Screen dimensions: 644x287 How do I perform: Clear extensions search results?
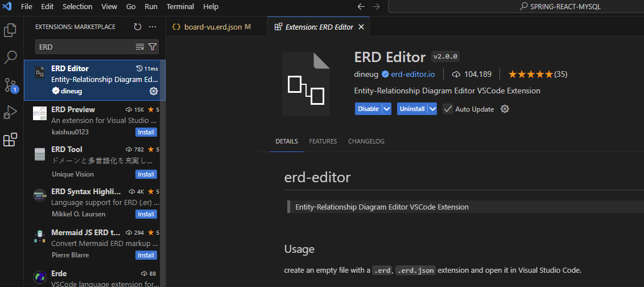click(x=140, y=47)
